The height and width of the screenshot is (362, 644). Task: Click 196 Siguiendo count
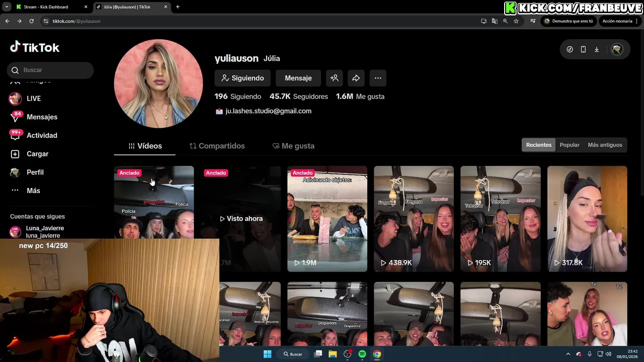coord(238,97)
